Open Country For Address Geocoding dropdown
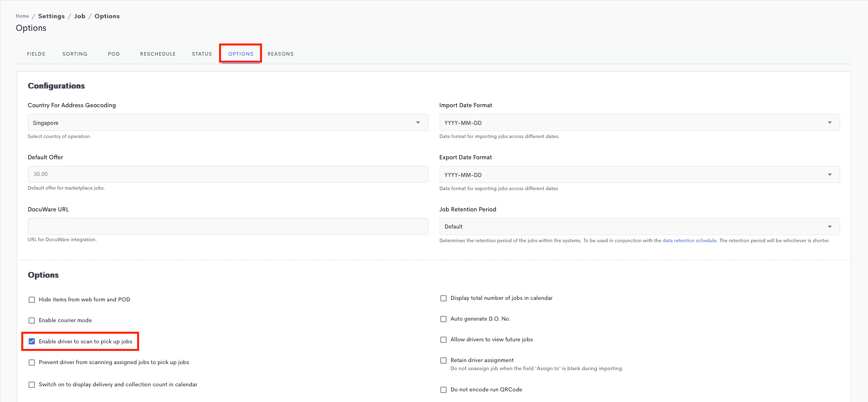868x402 pixels. [x=228, y=122]
